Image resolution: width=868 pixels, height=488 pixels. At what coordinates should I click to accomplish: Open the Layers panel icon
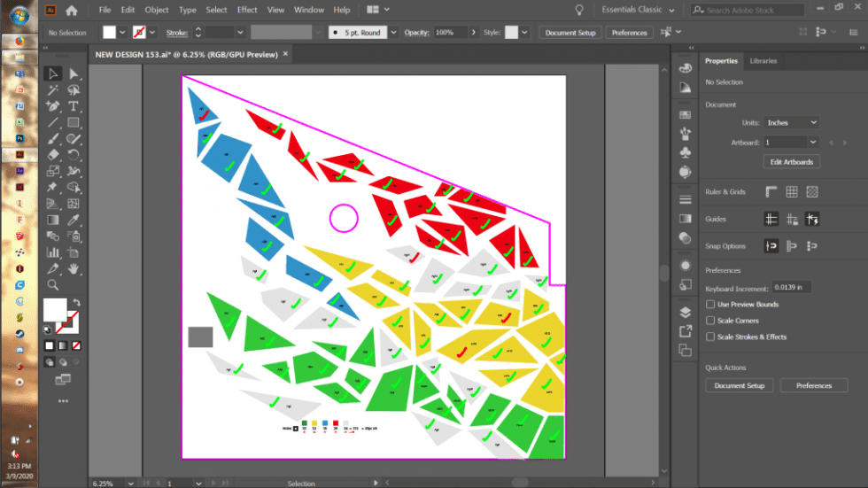[x=685, y=312]
